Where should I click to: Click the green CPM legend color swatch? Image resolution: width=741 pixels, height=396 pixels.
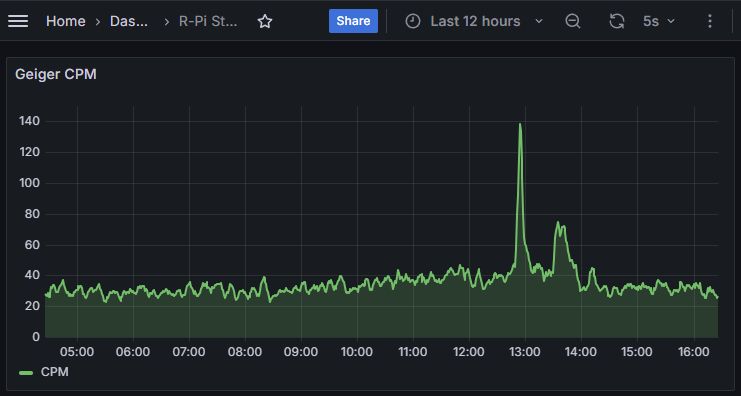26,373
